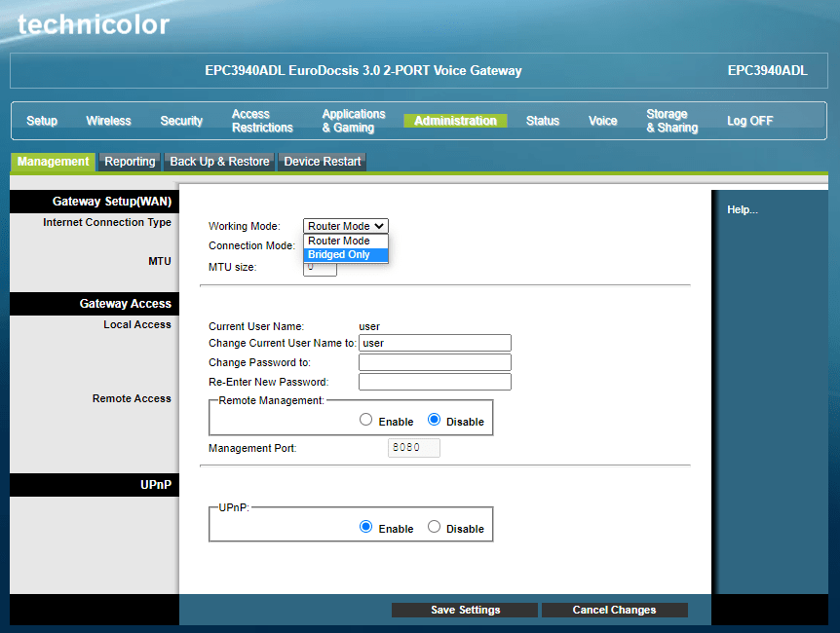Open the Device Restart tab

(322, 162)
